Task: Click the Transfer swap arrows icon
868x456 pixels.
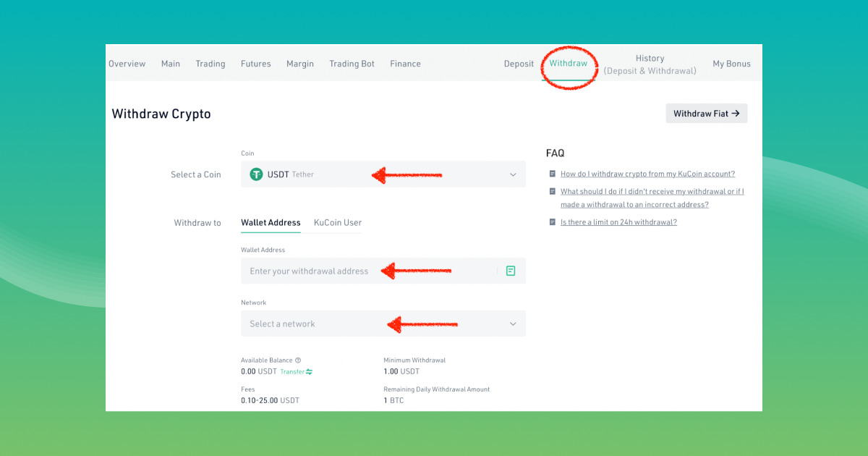Action: pos(310,372)
